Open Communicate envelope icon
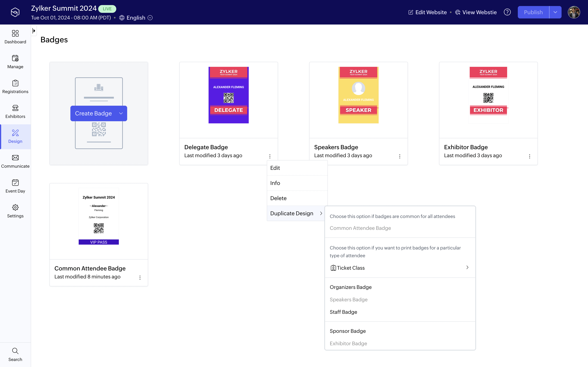Viewport: 588px width, 367px height. (15, 158)
